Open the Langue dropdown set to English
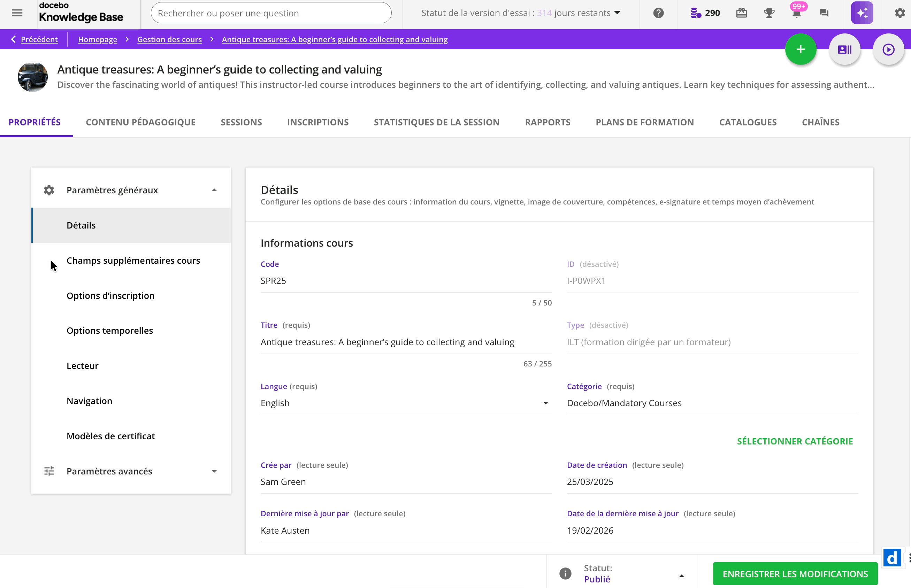This screenshot has height=588, width=911. pos(406,403)
